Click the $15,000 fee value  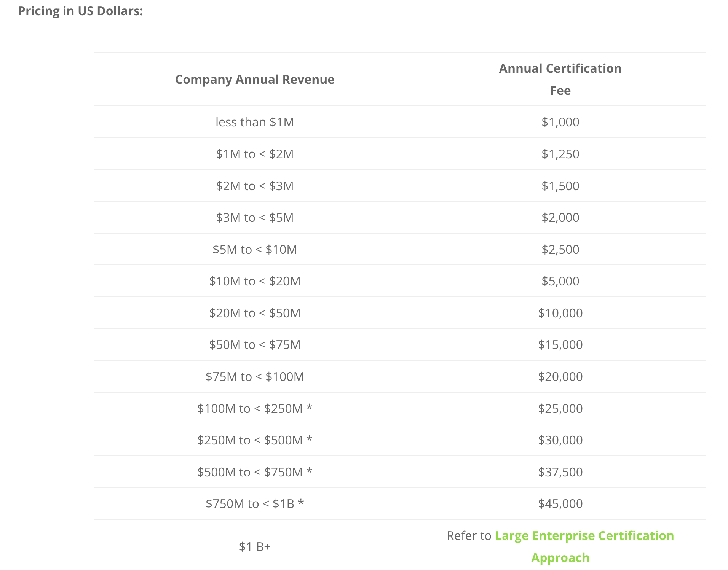coord(560,345)
